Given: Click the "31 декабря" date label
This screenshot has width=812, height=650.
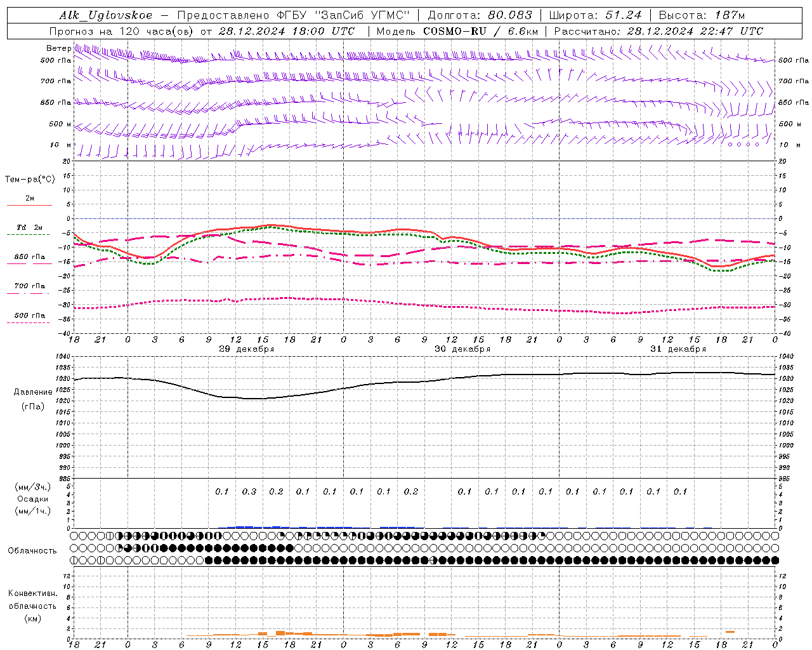Looking at the screenshot, I should point(678,349).
